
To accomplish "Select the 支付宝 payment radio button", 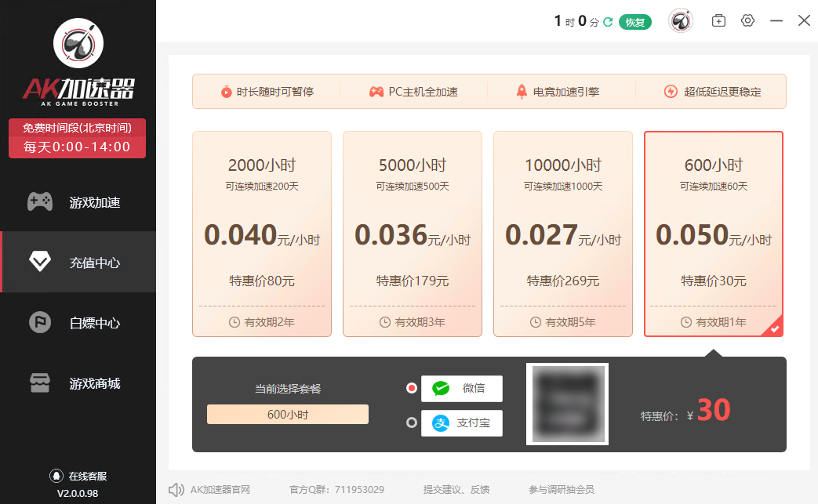I will (x=411, y=422).
